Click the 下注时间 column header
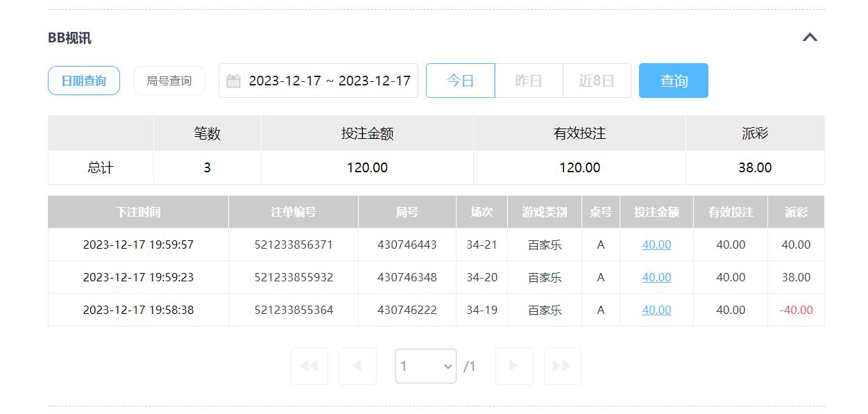 pos(138,212)
